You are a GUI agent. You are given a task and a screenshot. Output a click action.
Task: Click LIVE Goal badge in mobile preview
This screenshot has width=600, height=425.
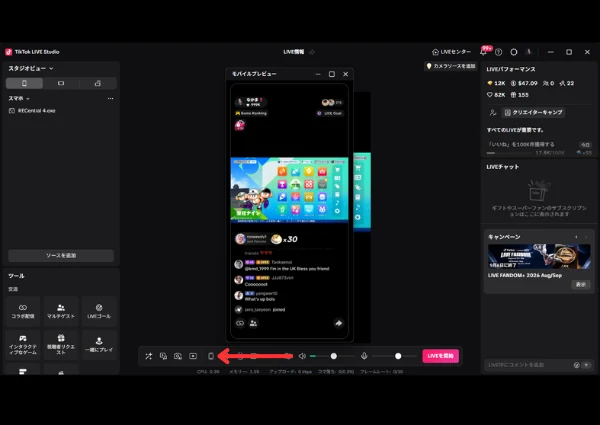pyautogui.click(x=330, y=113)
